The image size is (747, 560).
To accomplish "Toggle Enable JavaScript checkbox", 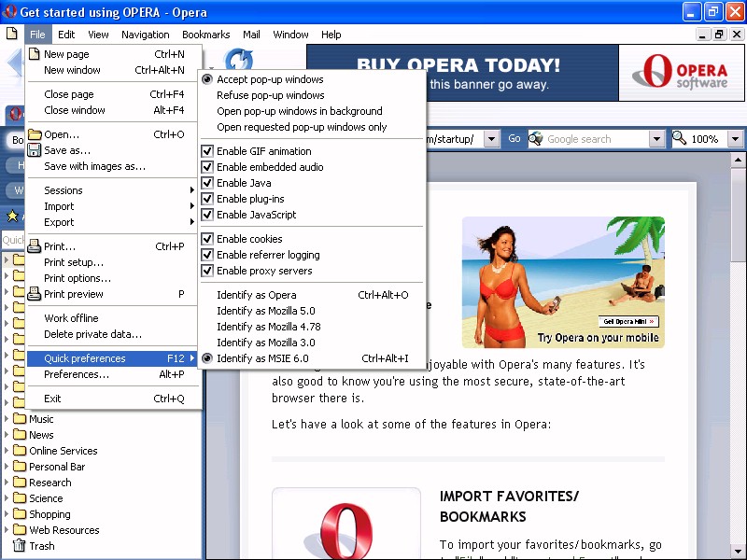I will 207,215.
